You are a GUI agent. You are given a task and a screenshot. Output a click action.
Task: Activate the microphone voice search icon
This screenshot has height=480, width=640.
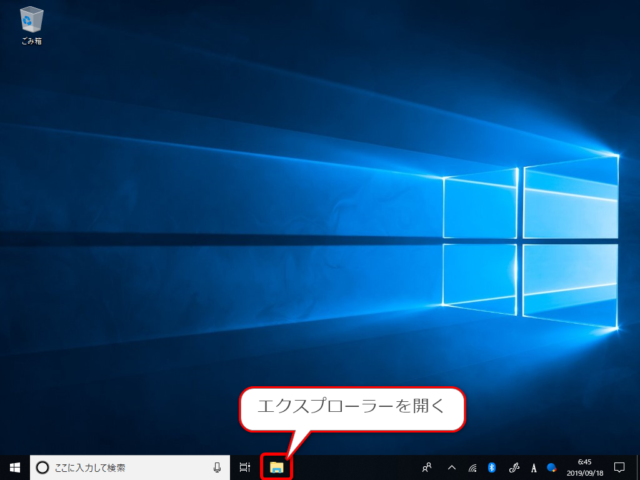coord(218,467)
